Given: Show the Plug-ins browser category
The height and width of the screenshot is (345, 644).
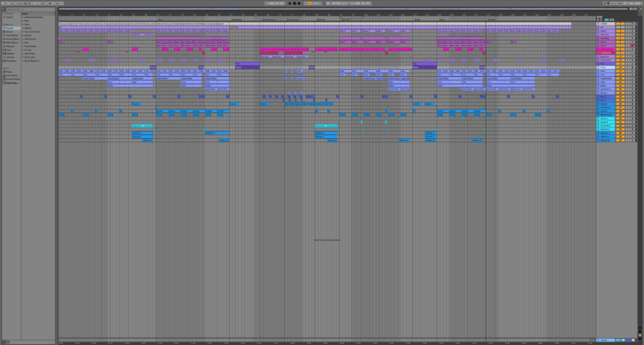Looking at the screenshot, I should 11,46.
